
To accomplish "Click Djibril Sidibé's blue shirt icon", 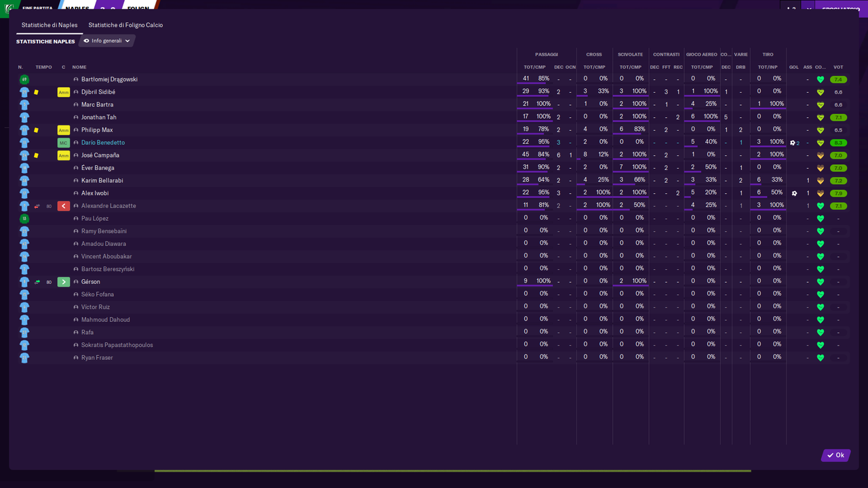I will coord(24,92).
